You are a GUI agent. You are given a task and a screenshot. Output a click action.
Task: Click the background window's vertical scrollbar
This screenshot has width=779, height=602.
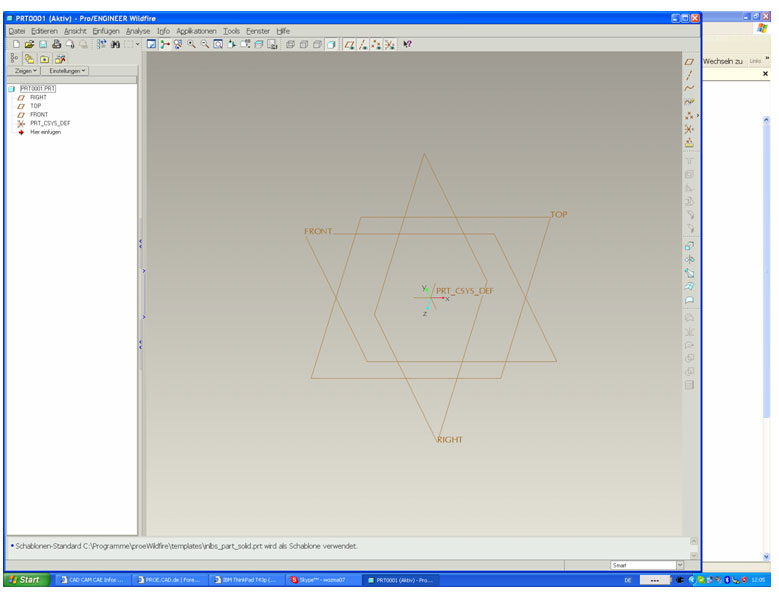tap(766, 338)
